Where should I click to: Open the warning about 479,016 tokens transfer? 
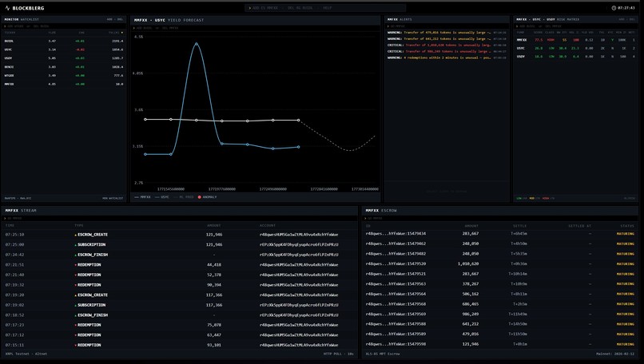447,33
